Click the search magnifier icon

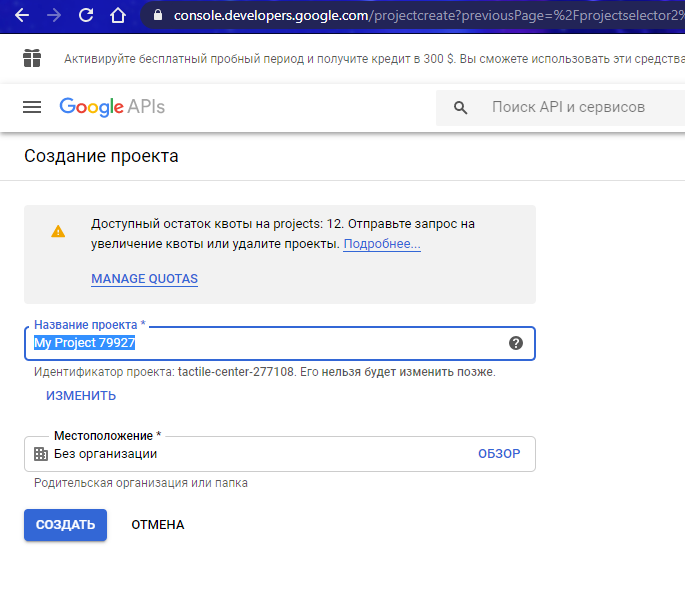460,108
